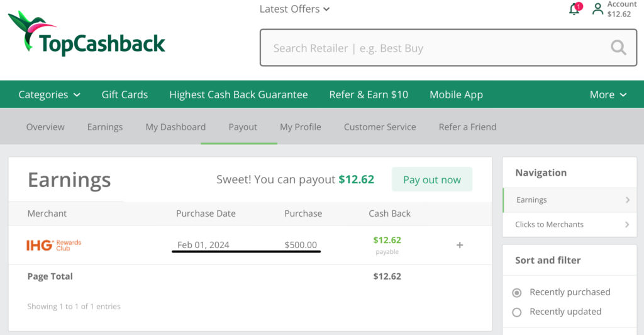This screenshot has height=335, width=644.
Task: Open the Refer & Earn $10 link
Action: [x=369, y=94]
